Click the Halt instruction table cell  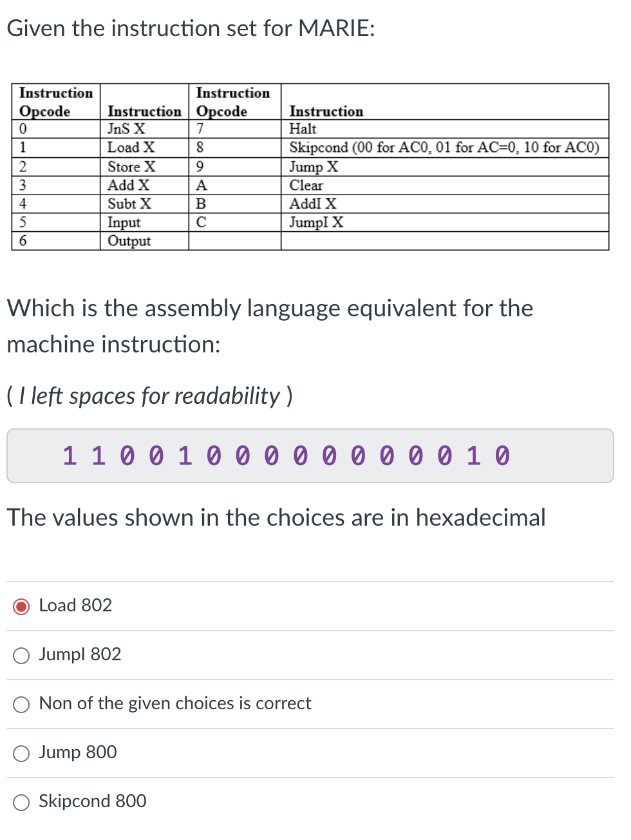300,129
